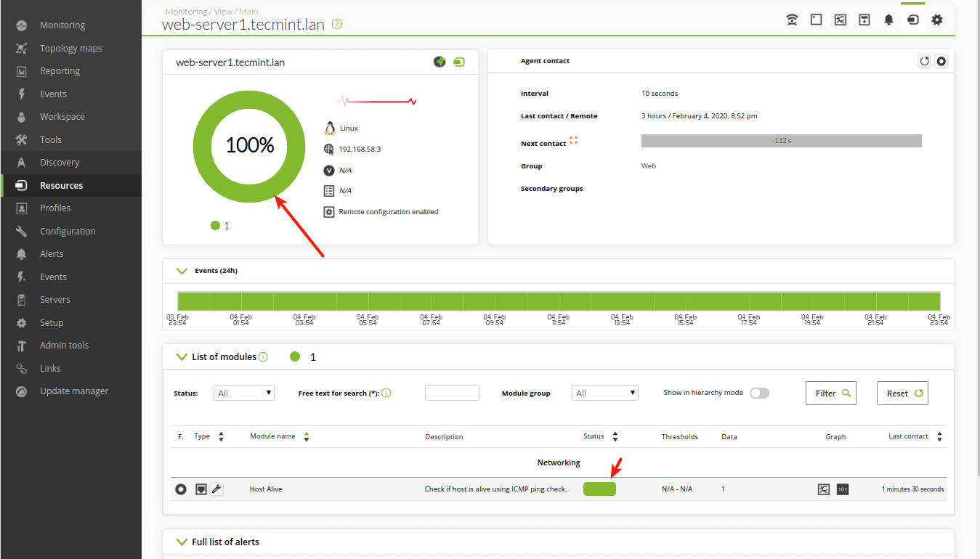Open the bell alerts icon in header

888,20
